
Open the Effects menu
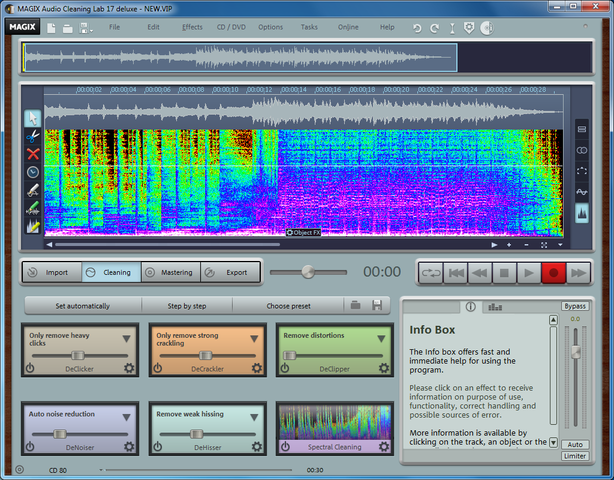coord(192,27)
